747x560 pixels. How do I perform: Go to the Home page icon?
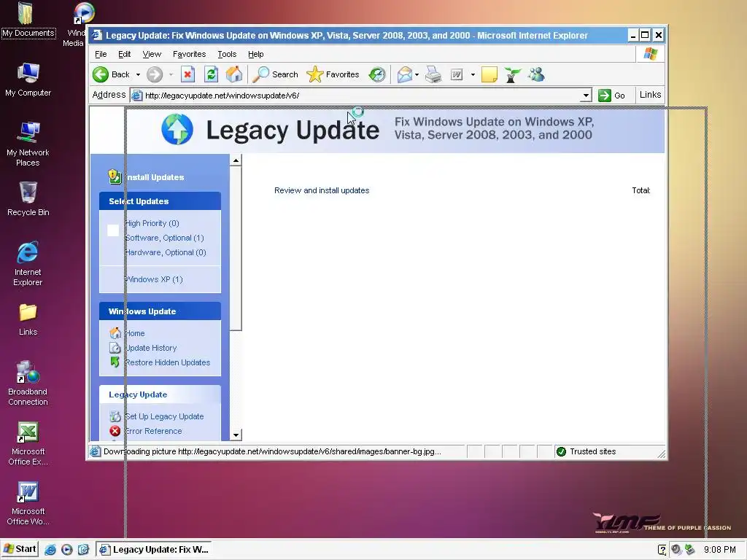pyautogui.click(x=234, y=75)
